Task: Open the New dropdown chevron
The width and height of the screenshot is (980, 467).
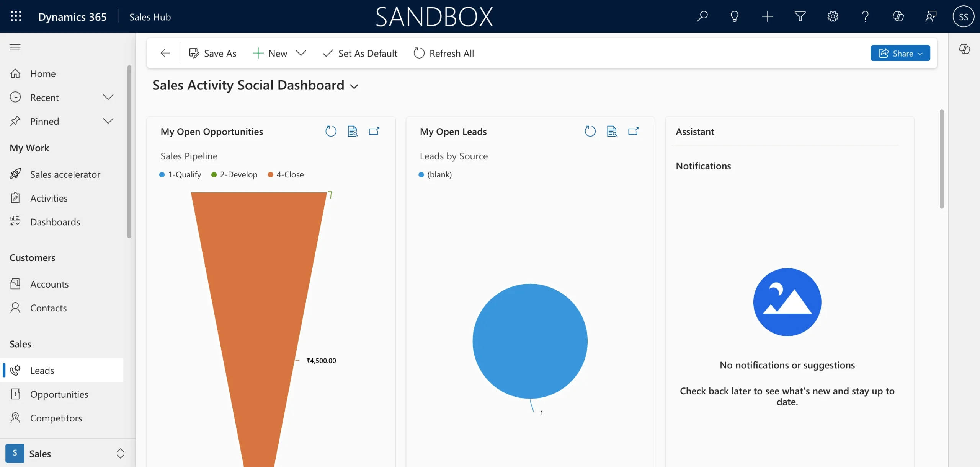Action: point(301,53)
